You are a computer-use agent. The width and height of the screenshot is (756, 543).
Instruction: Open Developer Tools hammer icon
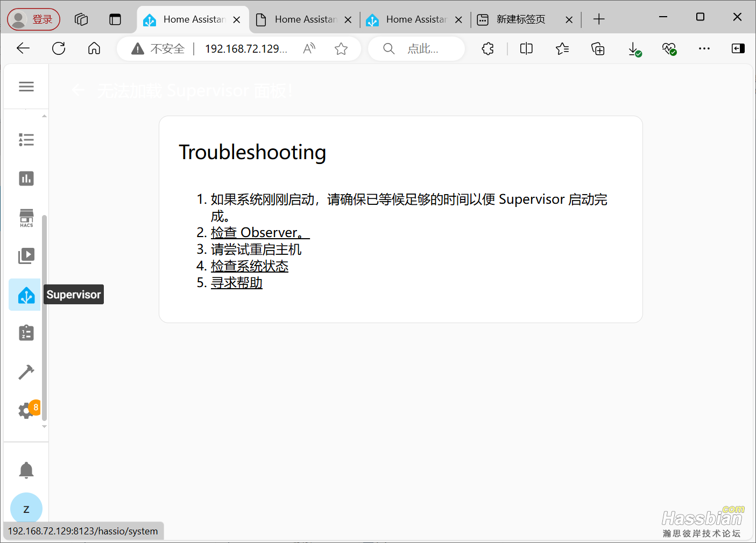[x=26, y=371]
